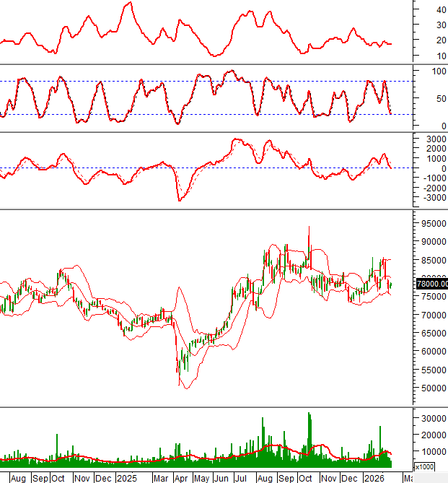
Task: Click the 40 value on top indicator axis
Action: (x=438, y=9)
